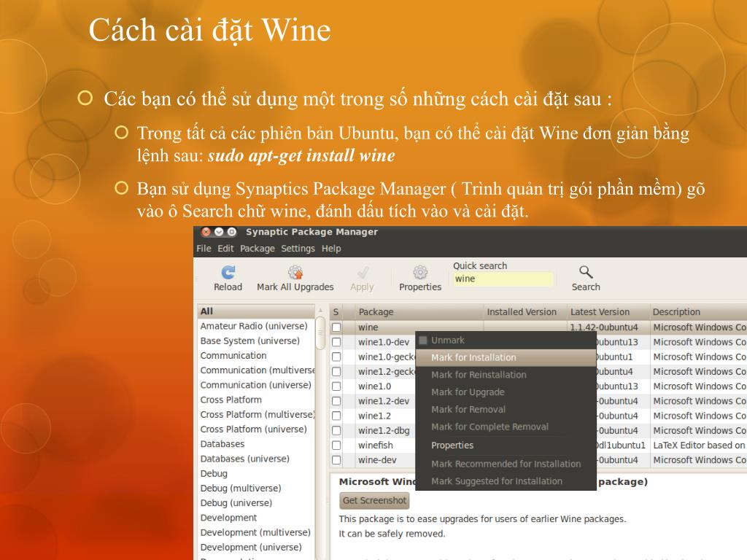
Task: Select Debug (multiverse) category
Action: tap(256, 489)
